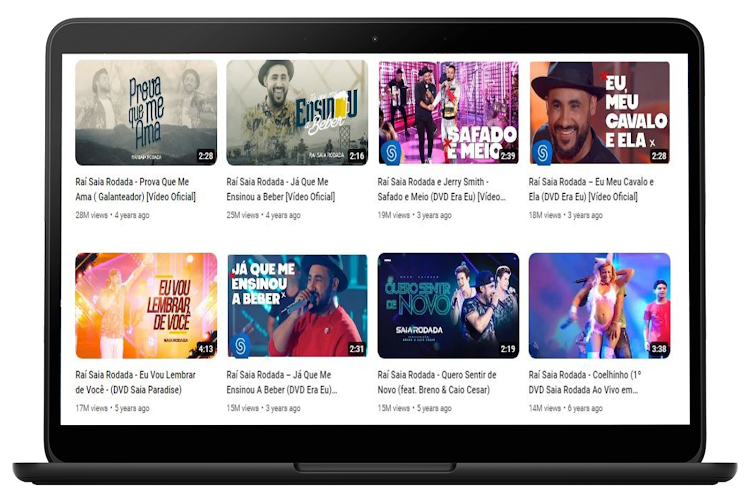Click '17M views • 5 years ago' text

pos(112,408)
